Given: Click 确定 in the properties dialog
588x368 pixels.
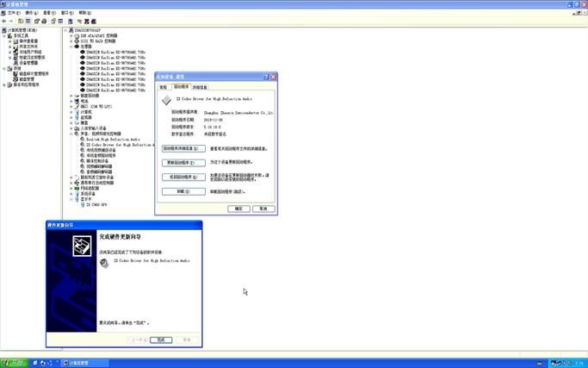Looking at the screenshot, I should [x=238, y=209].
